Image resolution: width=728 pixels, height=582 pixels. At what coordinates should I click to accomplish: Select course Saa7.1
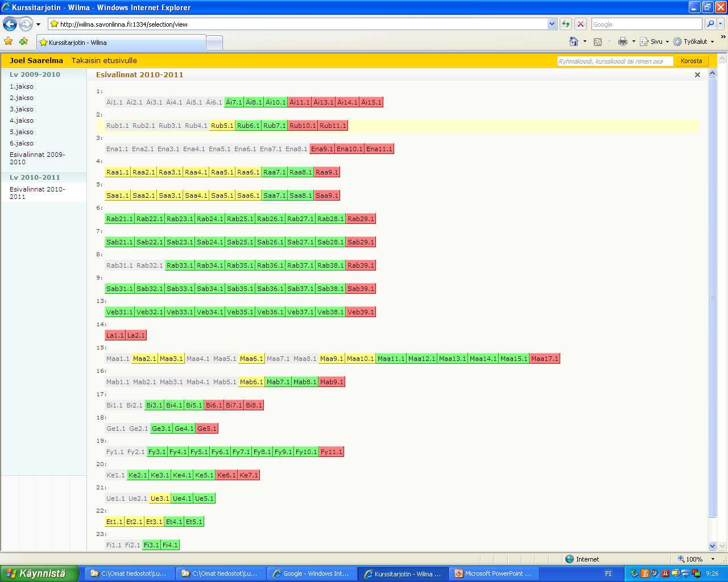[275, 196]
